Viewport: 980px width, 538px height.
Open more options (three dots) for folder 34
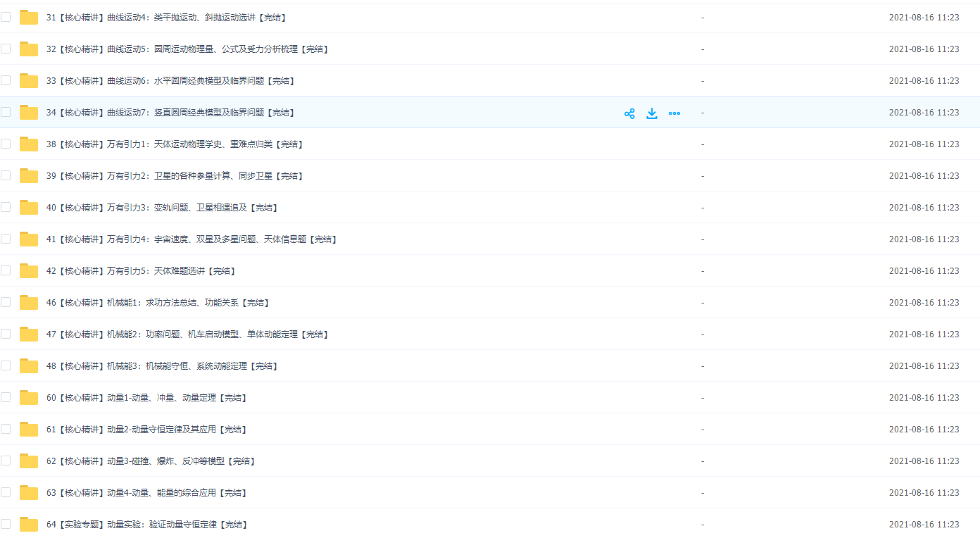[674, 113]
